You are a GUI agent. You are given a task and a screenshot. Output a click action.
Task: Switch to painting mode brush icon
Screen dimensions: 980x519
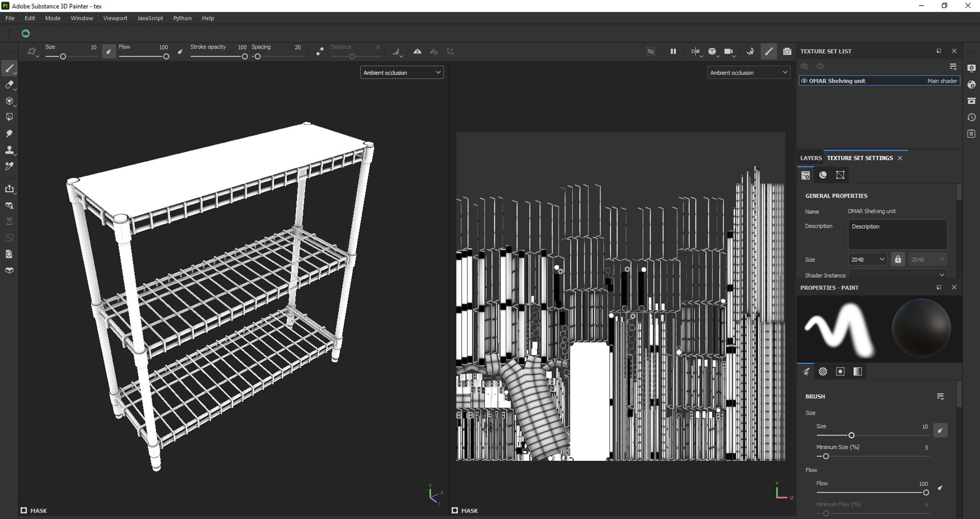point(769,52)
